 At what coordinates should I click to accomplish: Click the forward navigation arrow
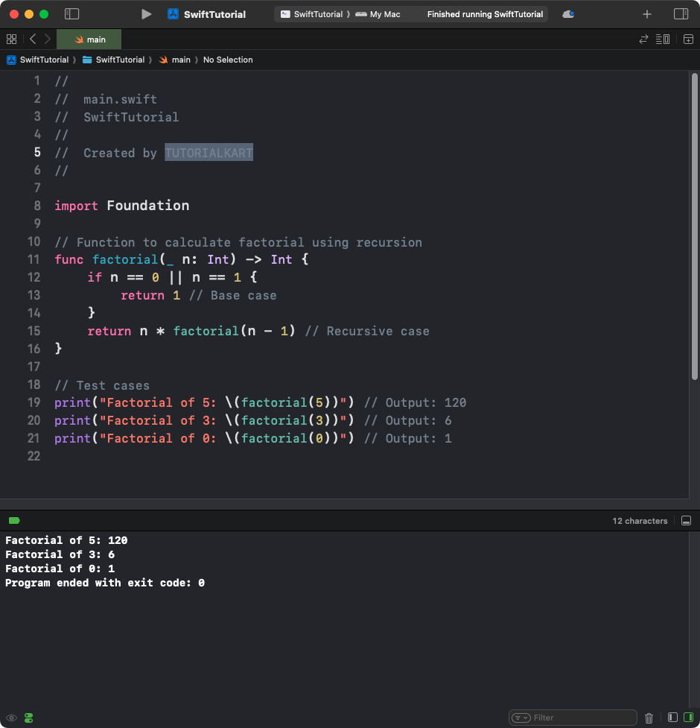pos(48,39)
